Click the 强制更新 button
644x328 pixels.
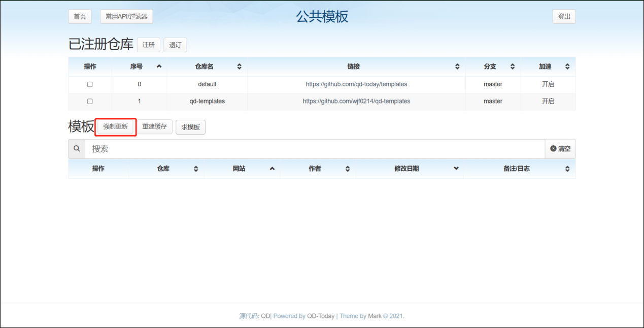[x=116, y=126]
